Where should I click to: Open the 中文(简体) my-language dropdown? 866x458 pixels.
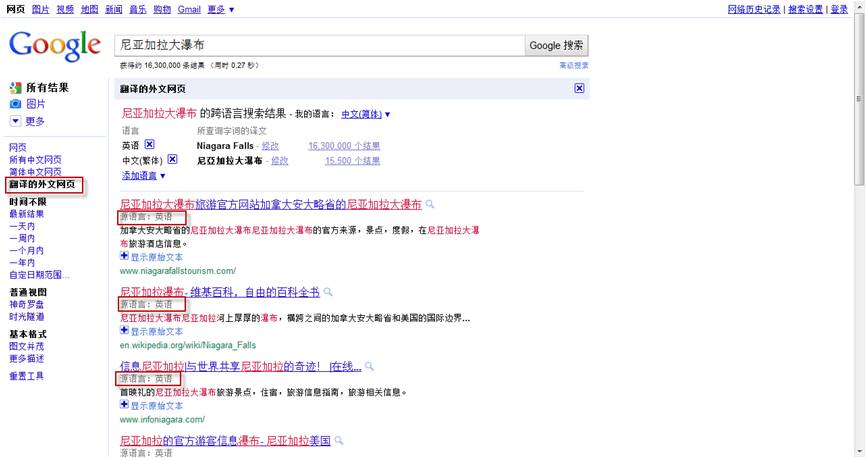tap(366, 114)
